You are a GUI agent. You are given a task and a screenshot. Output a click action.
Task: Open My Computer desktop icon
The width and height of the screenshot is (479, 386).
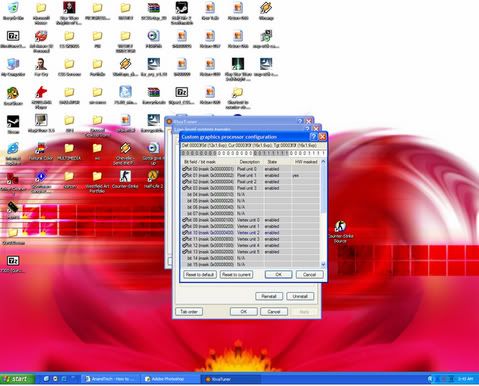click(x=13, y=67)
